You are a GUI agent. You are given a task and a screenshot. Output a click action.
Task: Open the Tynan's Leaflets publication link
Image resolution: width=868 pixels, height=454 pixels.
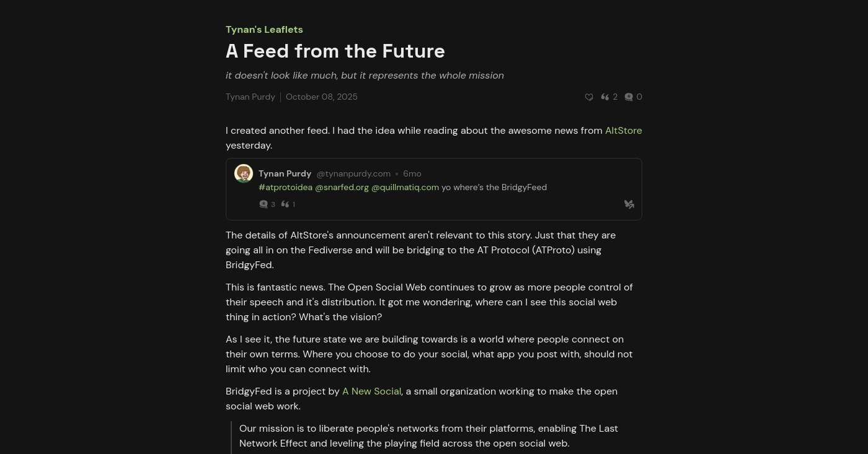[264, 30]
